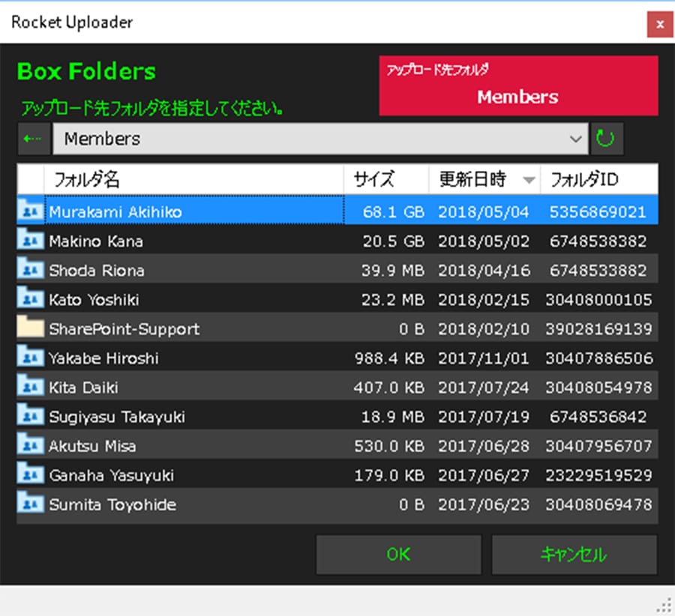Click the 2017/07/24 date cell
This screenshot has width=675, height=616.
(484, 387)
